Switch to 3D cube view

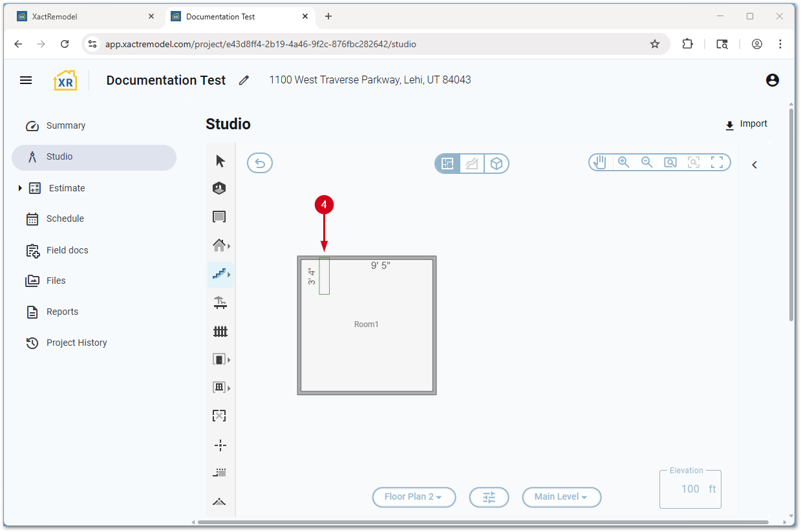(x=497, y=164)
